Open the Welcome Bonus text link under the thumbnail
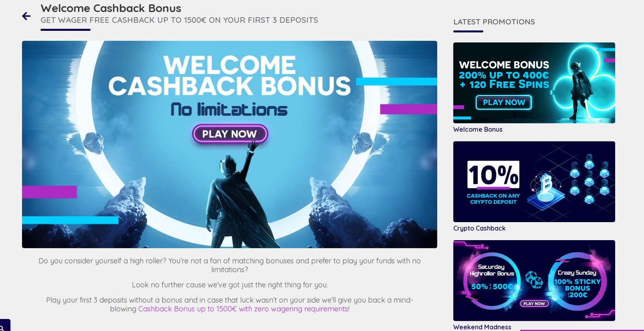644x331 pixels. [478, 129]
